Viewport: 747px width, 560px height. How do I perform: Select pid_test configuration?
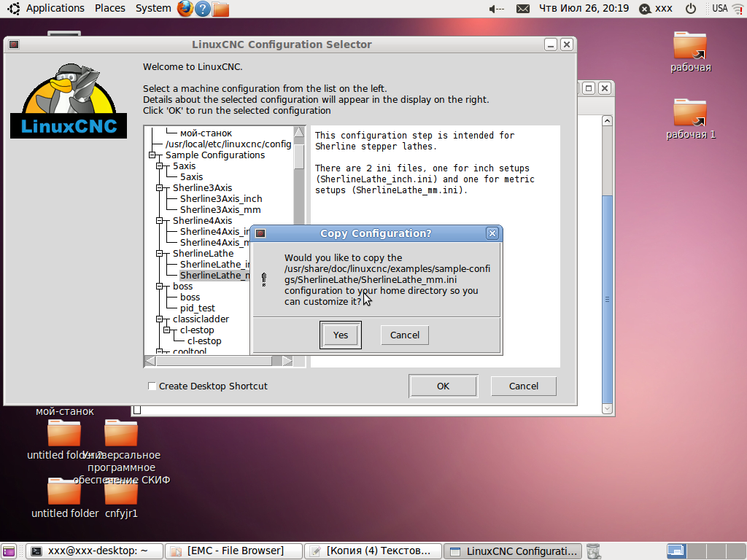197,308
